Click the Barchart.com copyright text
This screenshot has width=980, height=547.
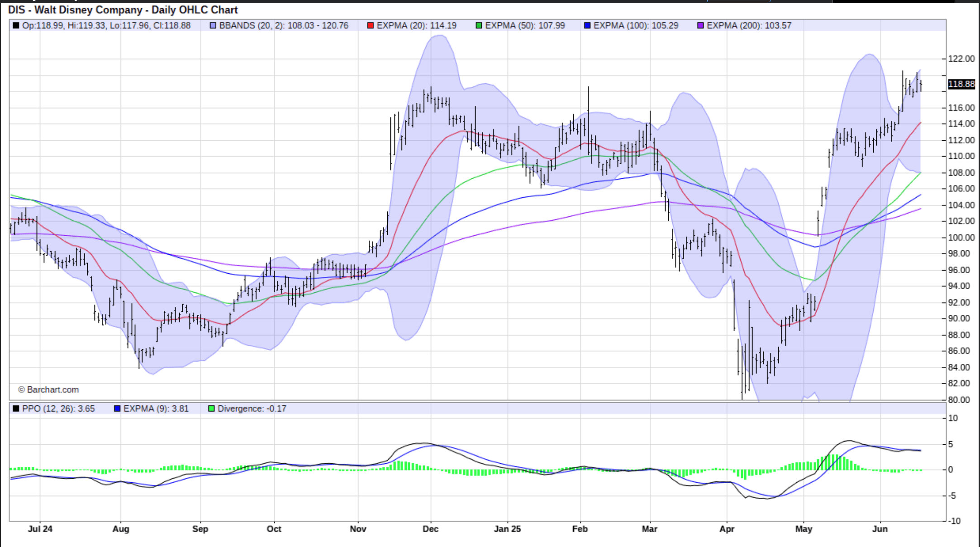tap(48, 390)
